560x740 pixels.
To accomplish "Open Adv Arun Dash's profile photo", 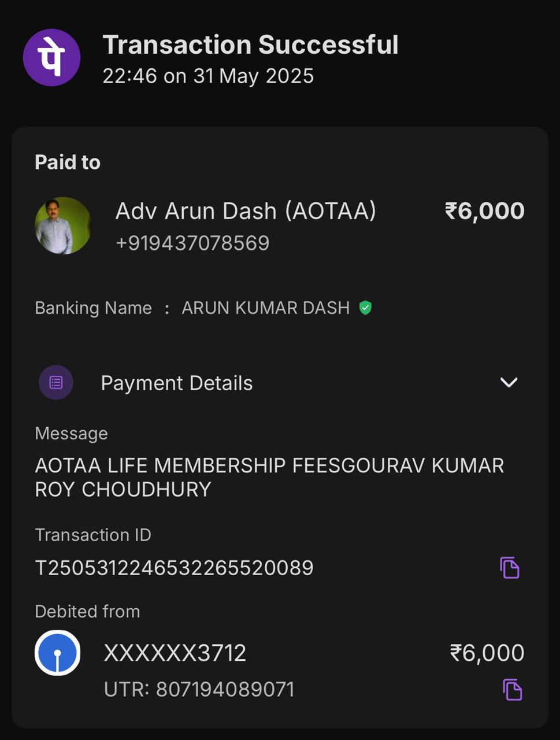I will click(x=63, y=225).
